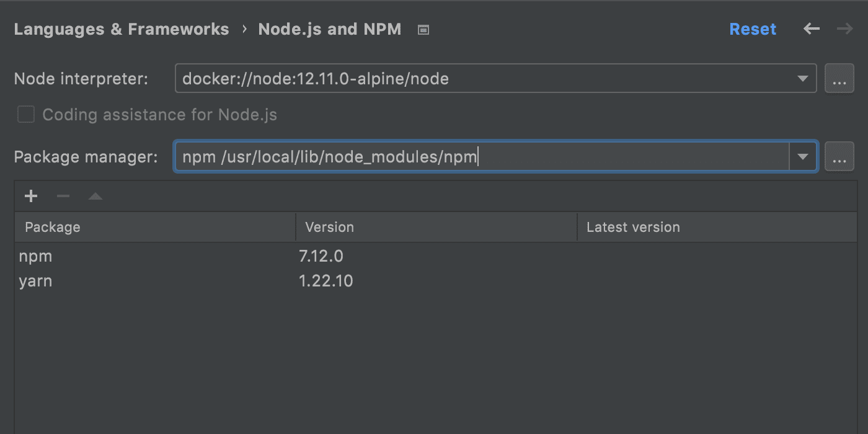
Task: Reset the settings changes
Action: (753, 29)
